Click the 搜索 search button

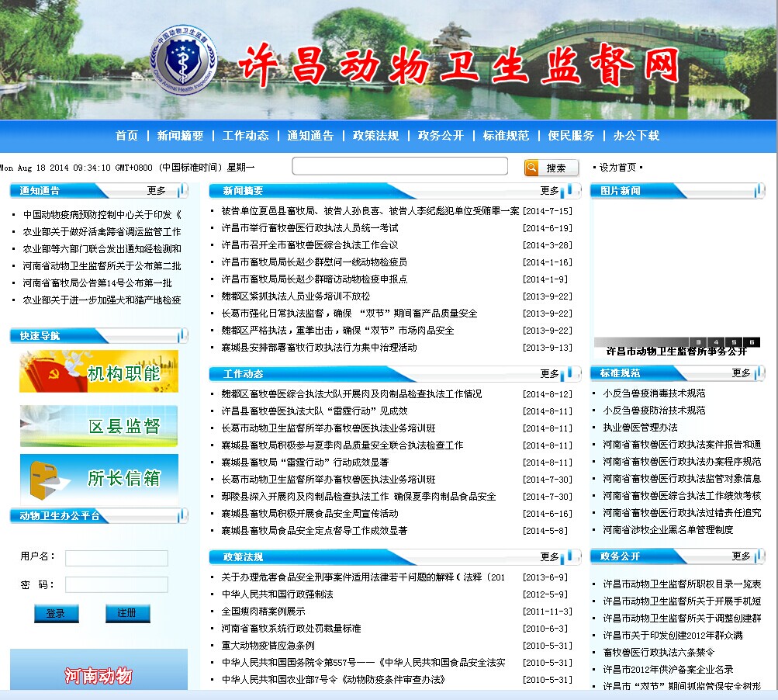552,168
